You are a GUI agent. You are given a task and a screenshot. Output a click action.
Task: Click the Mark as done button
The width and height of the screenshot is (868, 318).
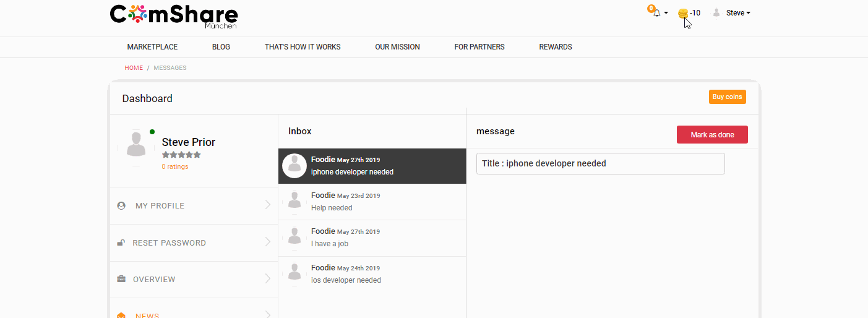(711, 135)
